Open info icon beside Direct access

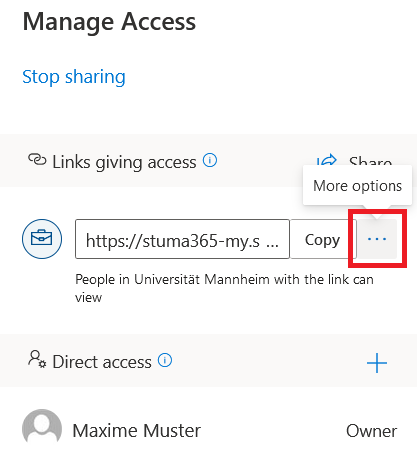pyautogui.click(x=165, y=360)
